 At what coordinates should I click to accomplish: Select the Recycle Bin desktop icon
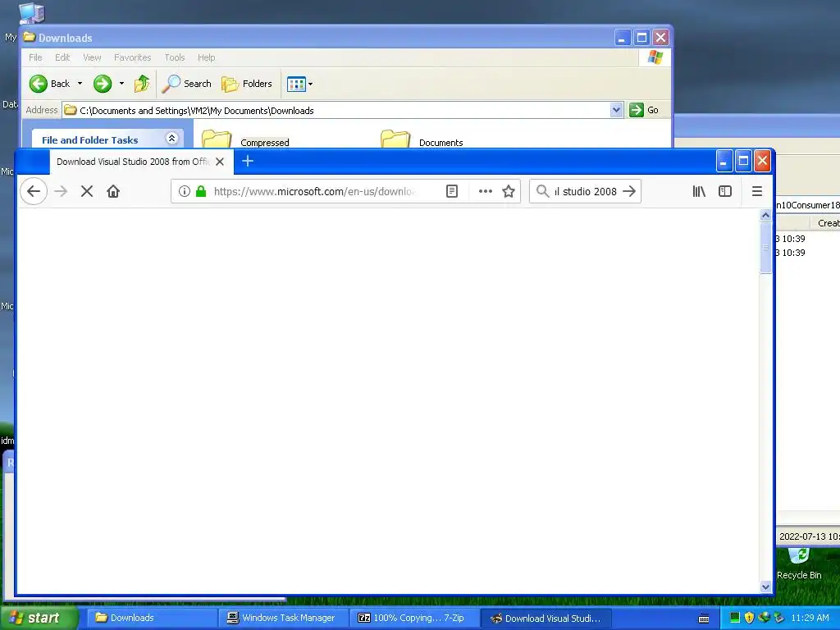(799, 564)
